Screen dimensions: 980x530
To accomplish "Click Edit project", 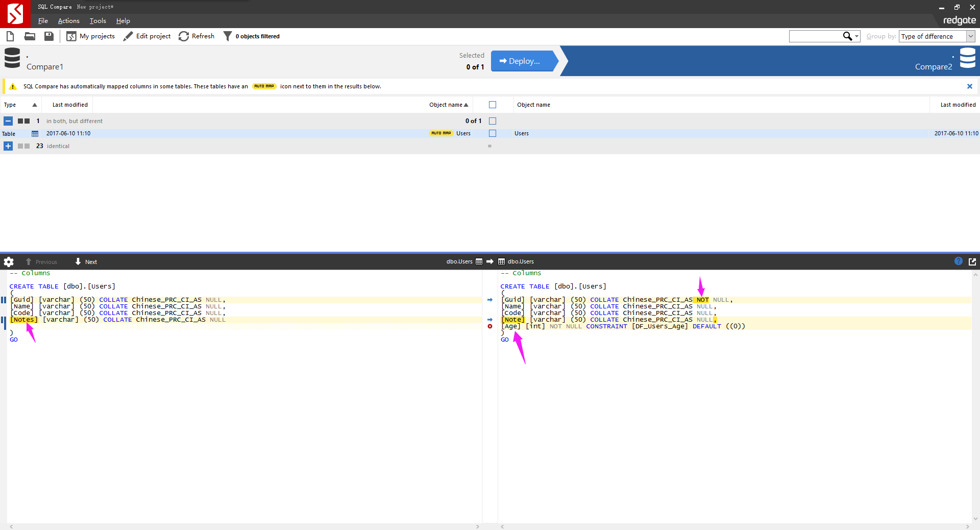I will [147, 36].
